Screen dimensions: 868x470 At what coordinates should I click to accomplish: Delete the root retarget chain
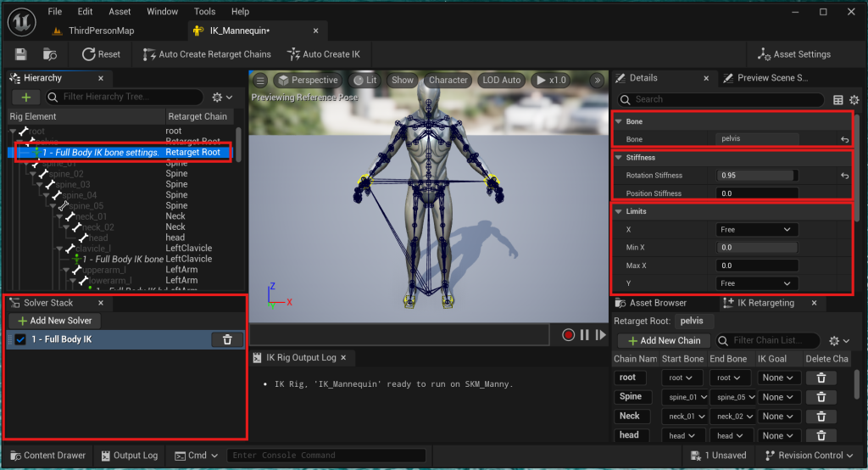(x=821, y=378)
